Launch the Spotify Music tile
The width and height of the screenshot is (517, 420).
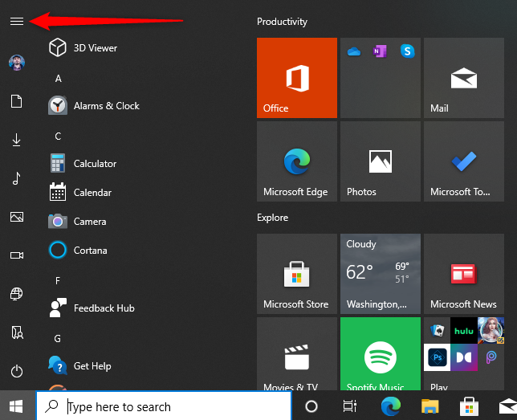tap(381, 353)
